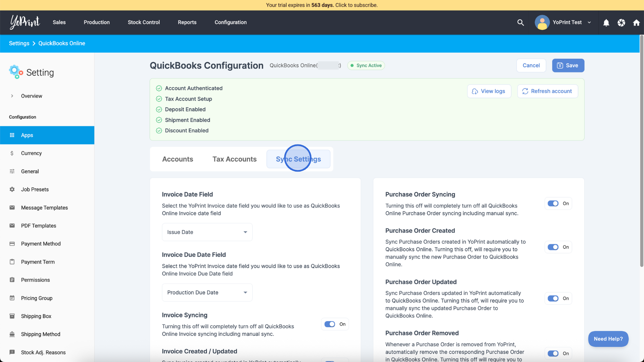Click the General sliders icon
Image resolution: width=644 pixels, height=362 pixels.
pos(12,171)
